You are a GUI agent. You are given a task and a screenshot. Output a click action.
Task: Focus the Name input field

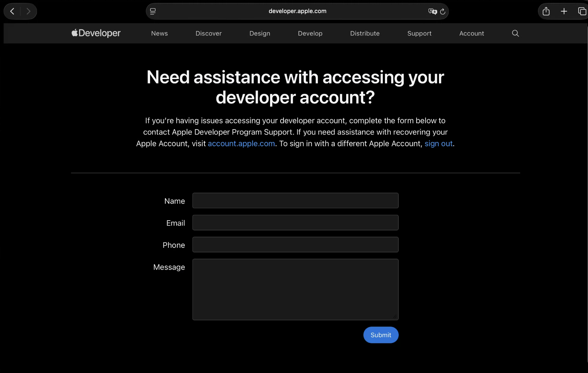[295, 201]
